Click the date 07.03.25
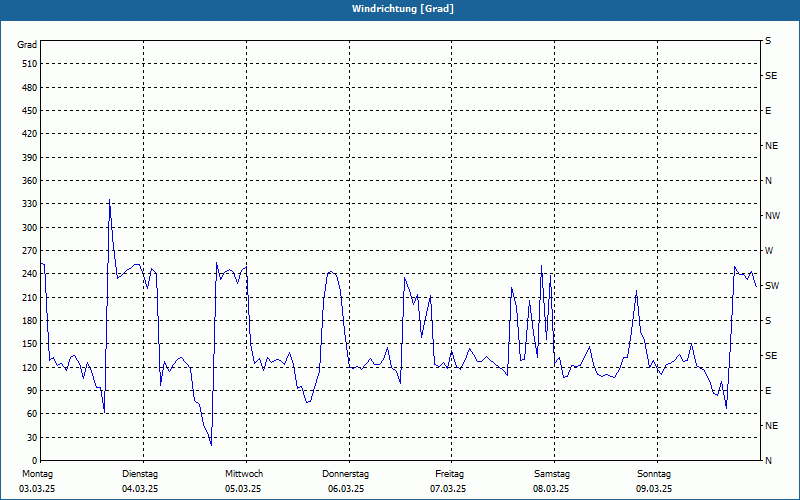Image resolution: width=800 pixels, height=500 pixels. [448, 489]
